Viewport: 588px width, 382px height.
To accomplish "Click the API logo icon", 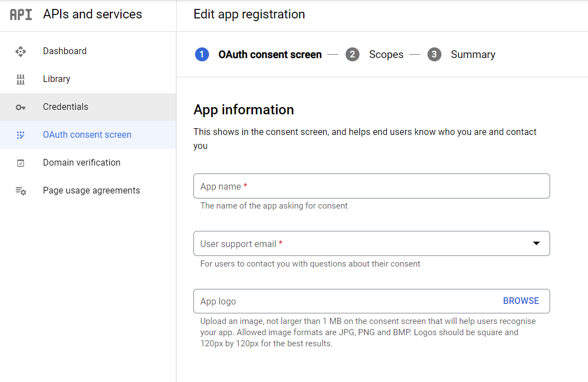I will click(x=21, y=14).
